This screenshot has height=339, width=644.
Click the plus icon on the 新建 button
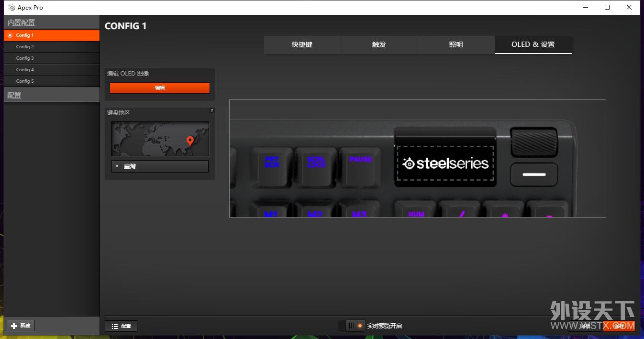(14, 326)
